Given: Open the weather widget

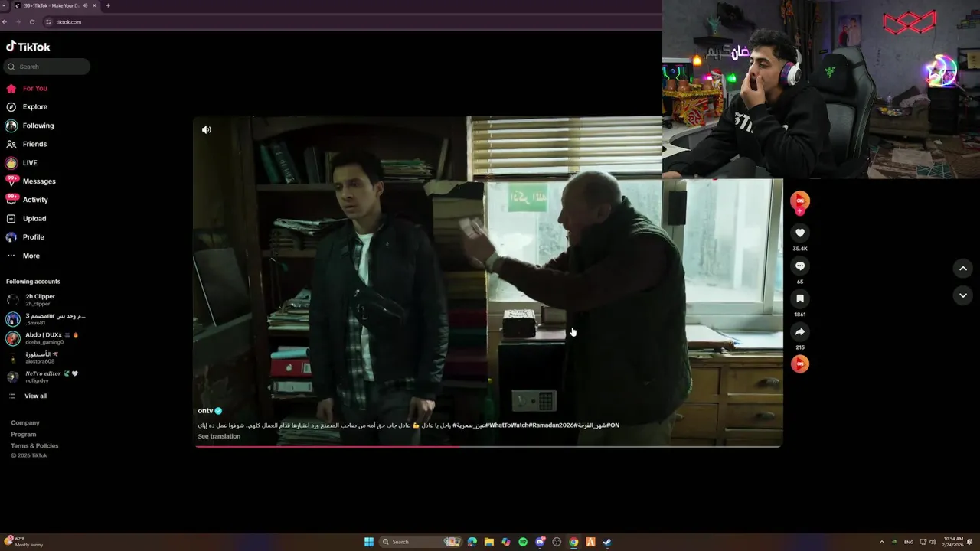Looking at the screenshot, I should point(24,542).
